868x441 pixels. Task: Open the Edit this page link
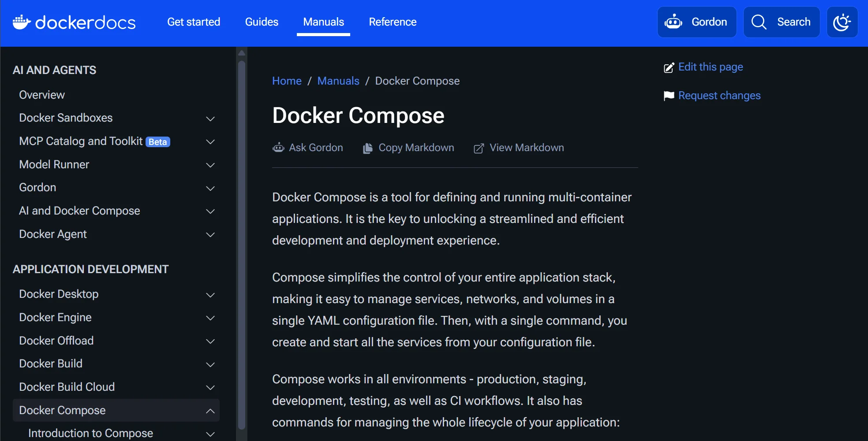(711, 67)
